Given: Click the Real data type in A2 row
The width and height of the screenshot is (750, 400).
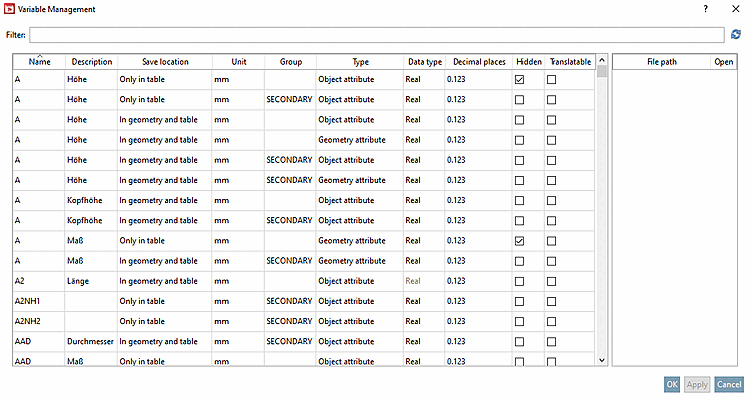Looking at the screenshot, I should tap(424, 281).
